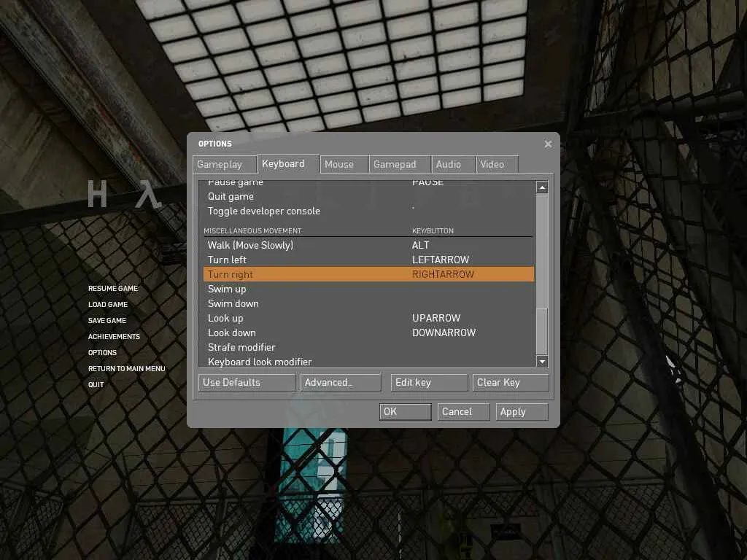Select the Look down binding row
747x560 pixels.
pyautogui.click(x=368, y=332)
